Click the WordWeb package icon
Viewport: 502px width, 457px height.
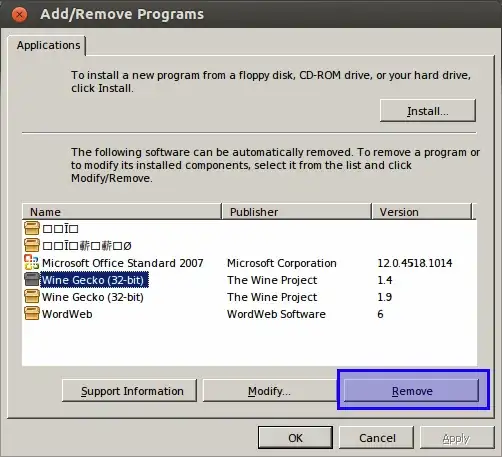tap(32, 313)
